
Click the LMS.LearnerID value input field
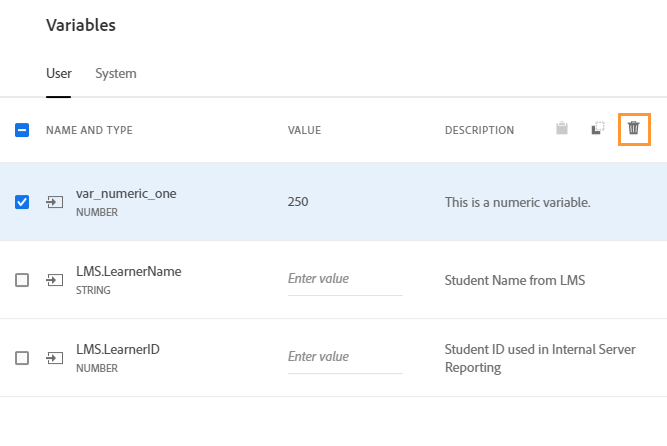344,357
